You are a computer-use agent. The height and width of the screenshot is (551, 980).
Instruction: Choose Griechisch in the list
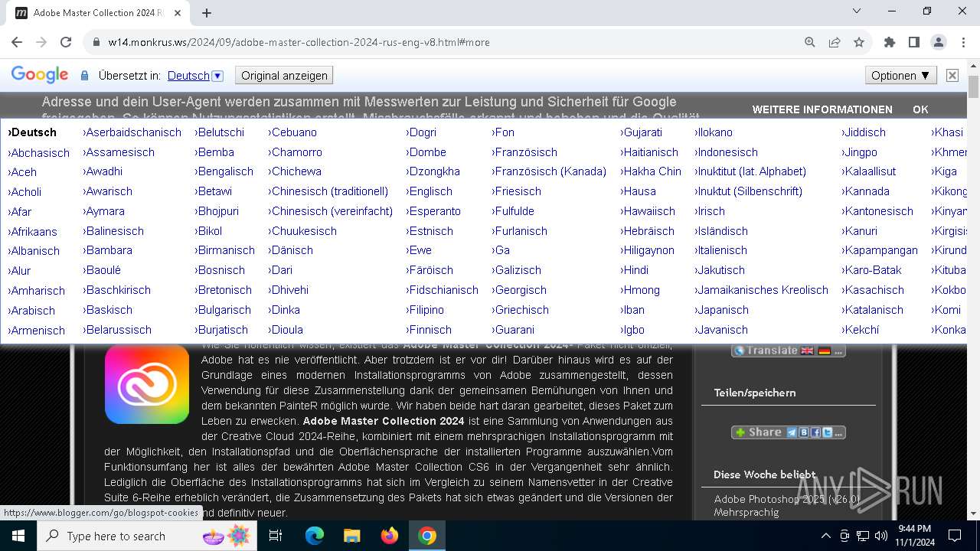click(520, 310)
